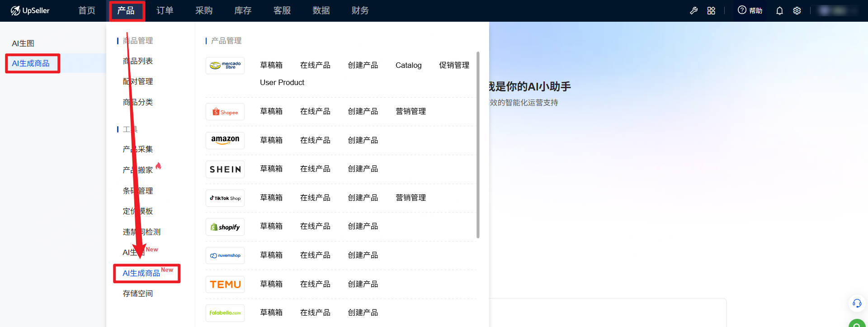Select AI生图 in the left sidebar
868x327 pixels.
pyautogui.click(x=23, y=43)
